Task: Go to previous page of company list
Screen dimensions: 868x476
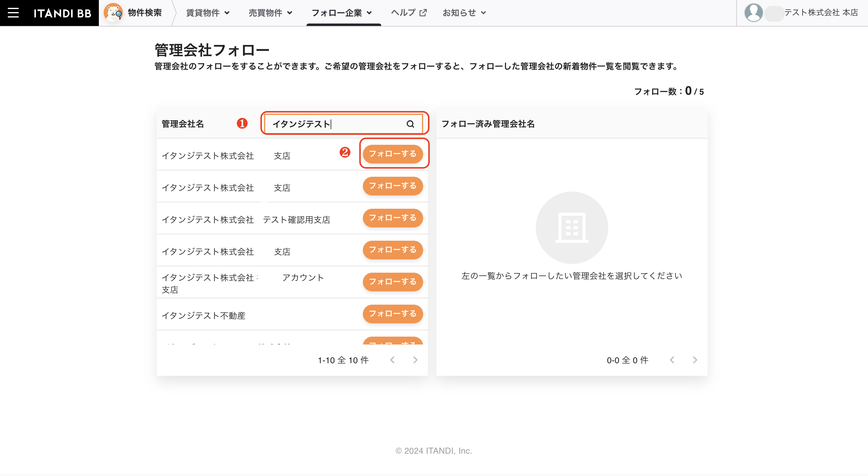Action: coord(392,360)
